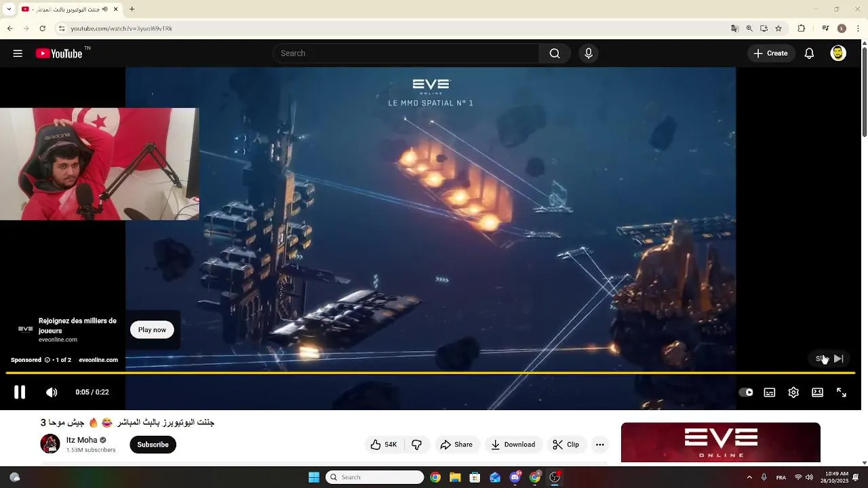Click the install/cast icon in address bar
Image resolution: width=868 pixels, height=488 pixels.
(764, 28)
